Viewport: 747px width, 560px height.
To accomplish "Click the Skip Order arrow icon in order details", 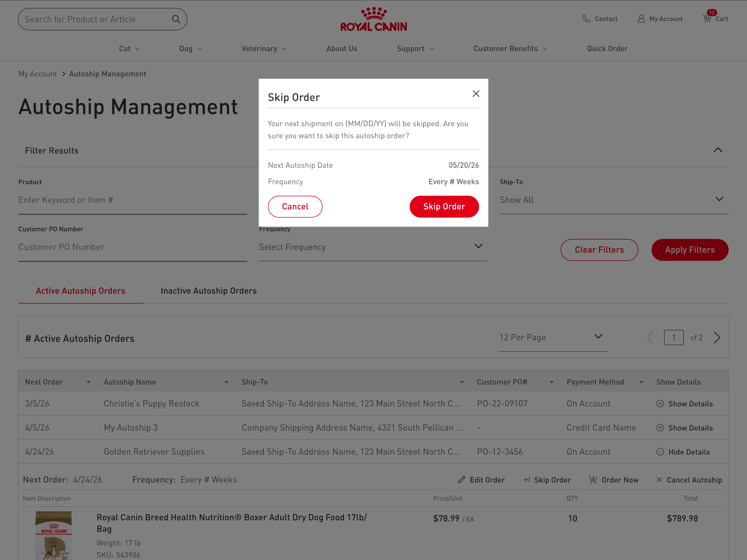I will pos(526,480).
